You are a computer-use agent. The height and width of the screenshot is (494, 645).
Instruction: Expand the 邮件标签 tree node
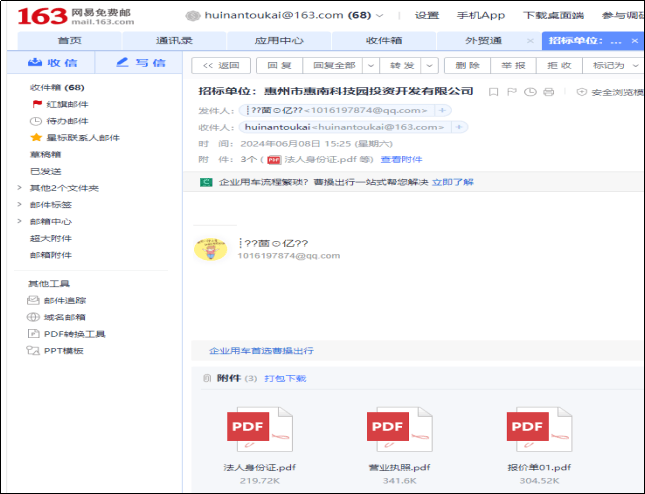pos(20,205)
